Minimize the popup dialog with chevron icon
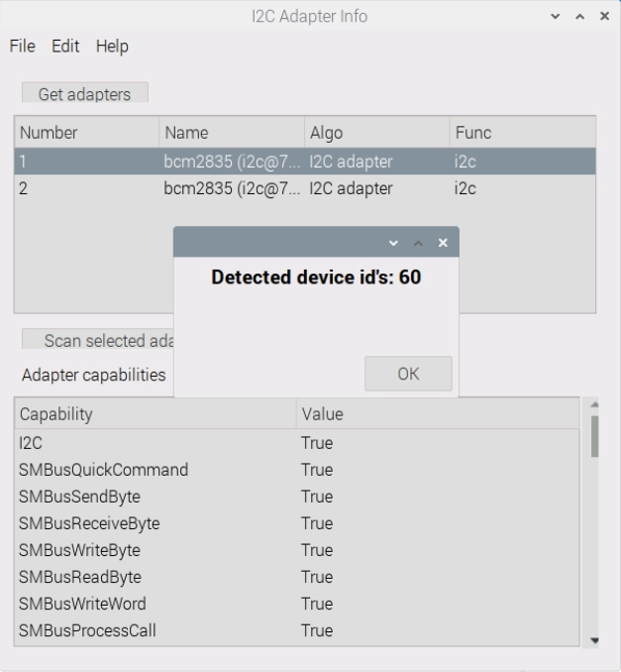621x672 pixels. [393, 243]
